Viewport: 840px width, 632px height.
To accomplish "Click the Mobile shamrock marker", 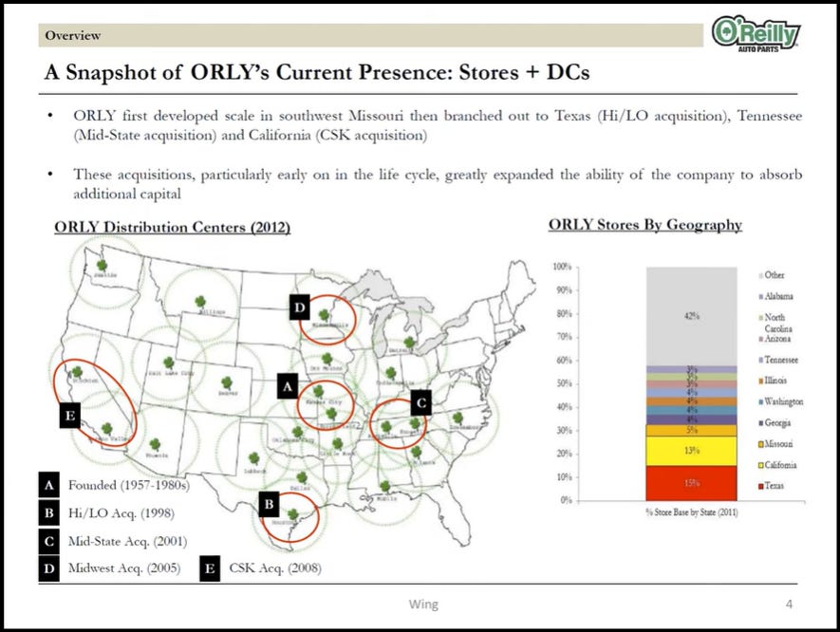I will pos(384,487).
